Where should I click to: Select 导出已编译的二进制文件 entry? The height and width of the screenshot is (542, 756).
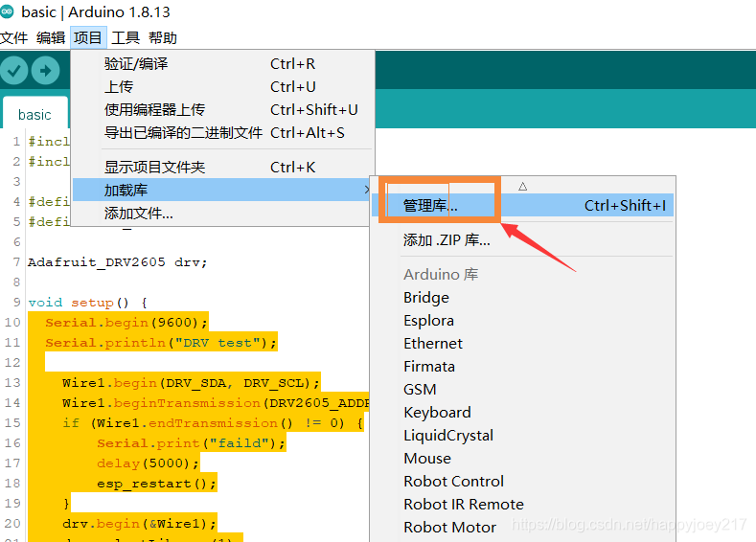[222, 132]
